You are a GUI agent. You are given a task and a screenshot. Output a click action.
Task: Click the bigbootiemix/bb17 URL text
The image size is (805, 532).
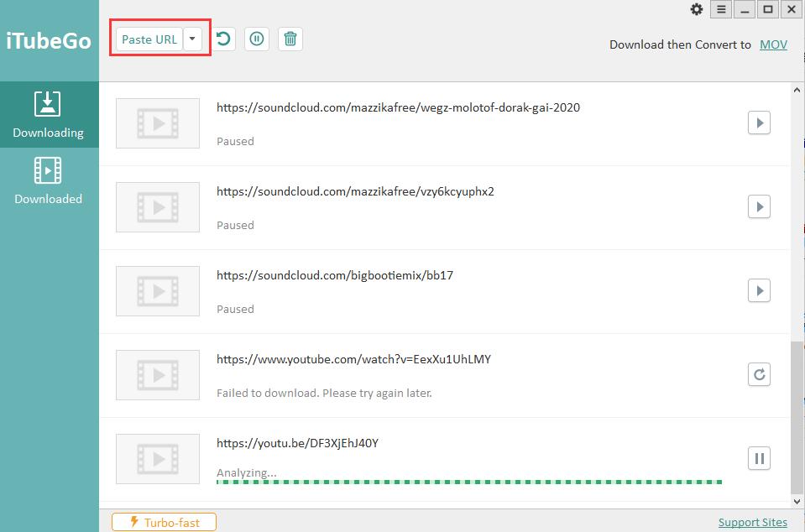[335, 275]
